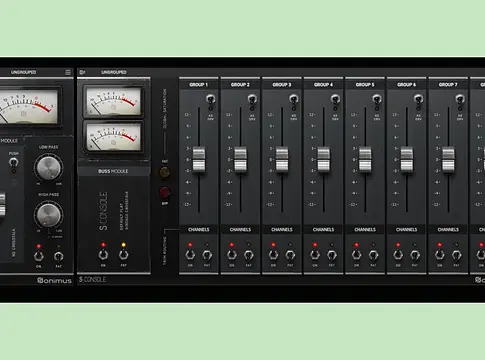
Task: Open the Ungrouped selector on the channel module
Action: point(23,72)
